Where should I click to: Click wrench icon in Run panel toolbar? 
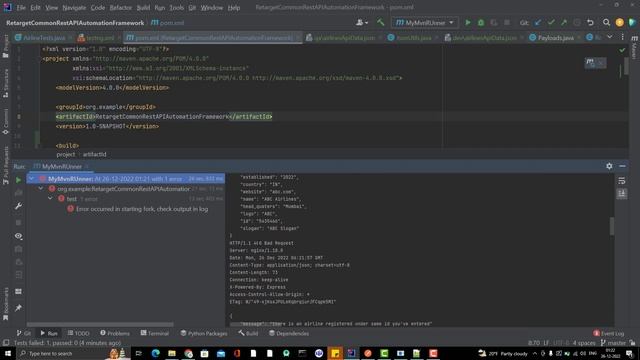click(18, 206)
